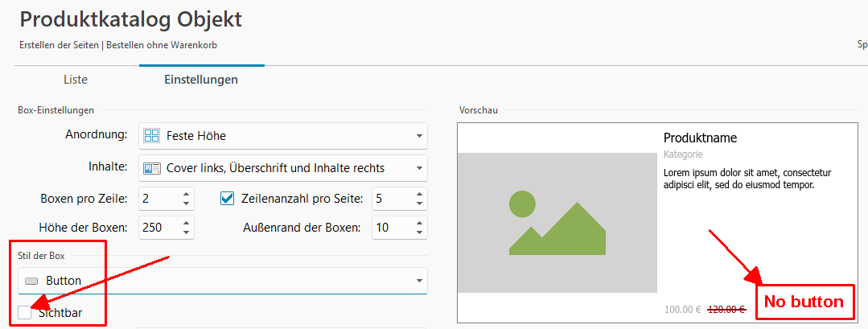Click the button icon in Stil der Box

(x=31, y=281)
